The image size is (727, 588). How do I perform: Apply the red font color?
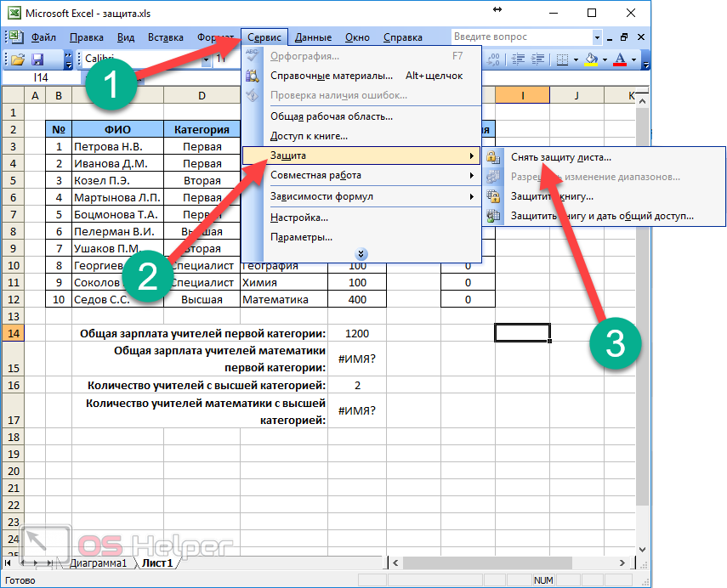pyautogui.click(x=620, y=59)
